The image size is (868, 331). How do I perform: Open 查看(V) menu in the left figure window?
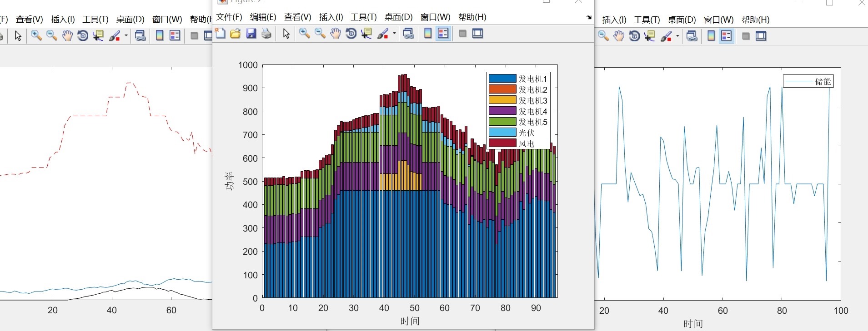tap(30, 20)
